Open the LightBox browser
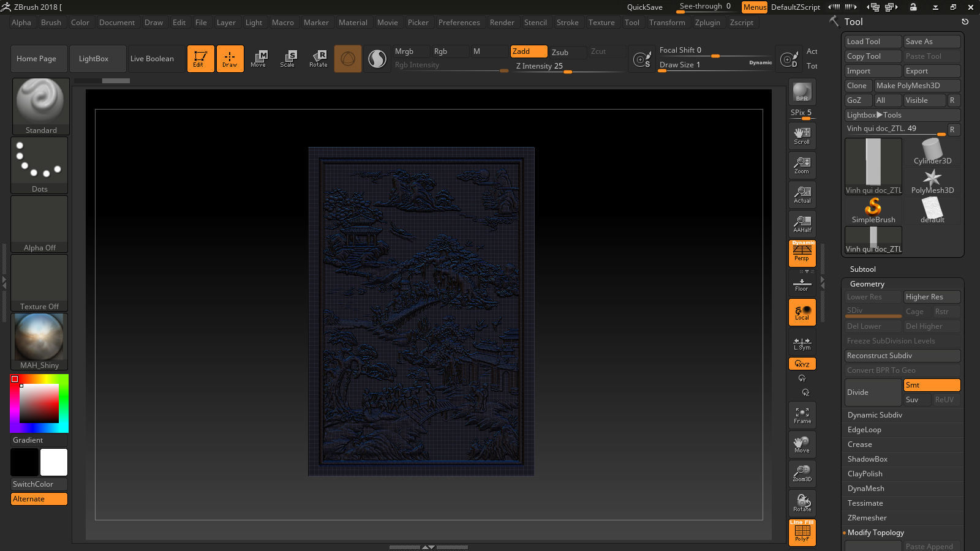Screen dimensions: 980x551 click(97, 59)
